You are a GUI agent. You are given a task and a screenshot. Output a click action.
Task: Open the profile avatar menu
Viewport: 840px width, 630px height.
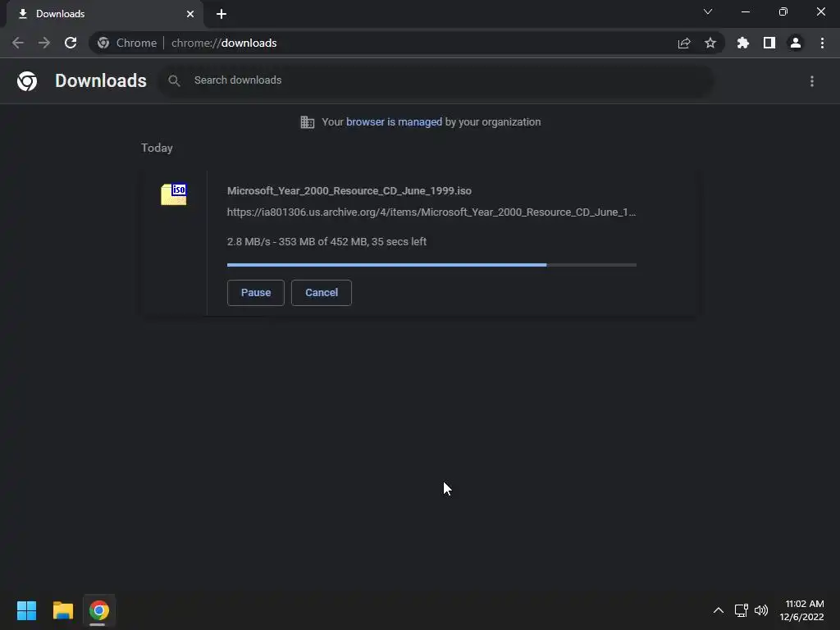point(796,43)
